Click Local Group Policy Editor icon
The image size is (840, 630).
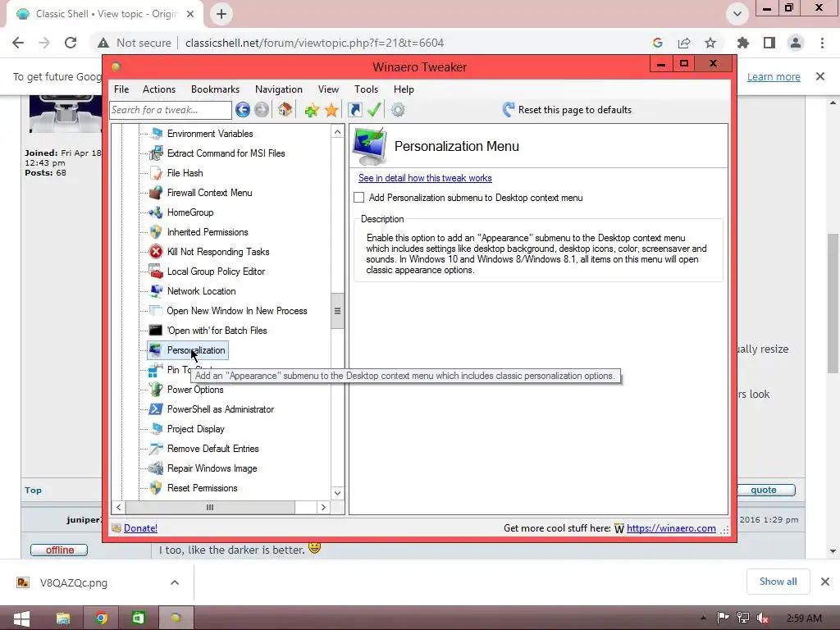156,272
